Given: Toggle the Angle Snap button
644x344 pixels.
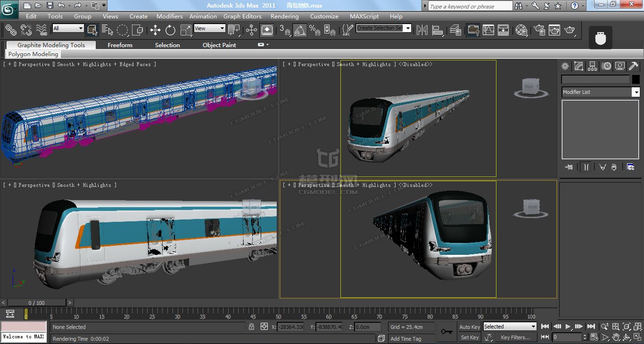Looking at the screenshot, I should pyautogui.click(x=300, y=30).
